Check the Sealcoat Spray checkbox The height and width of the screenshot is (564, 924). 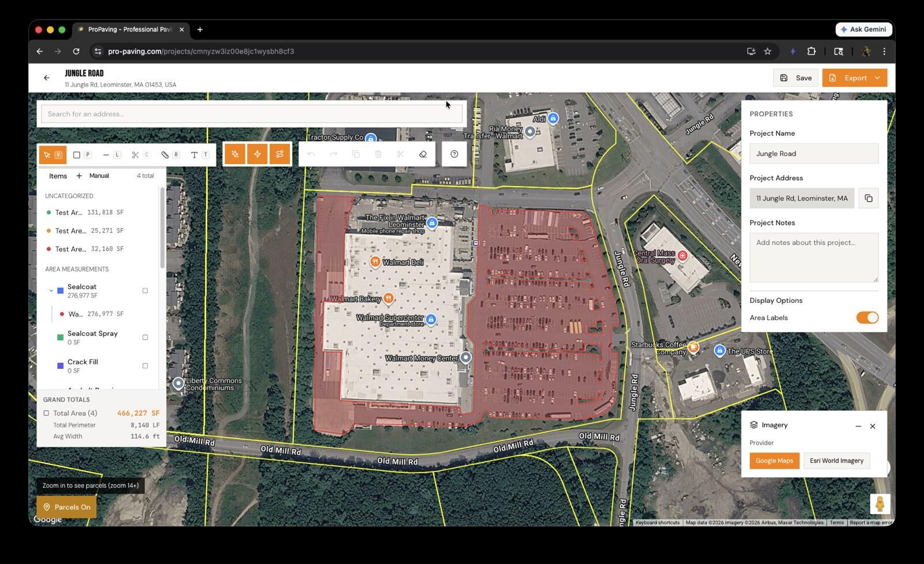coord(145,337)
